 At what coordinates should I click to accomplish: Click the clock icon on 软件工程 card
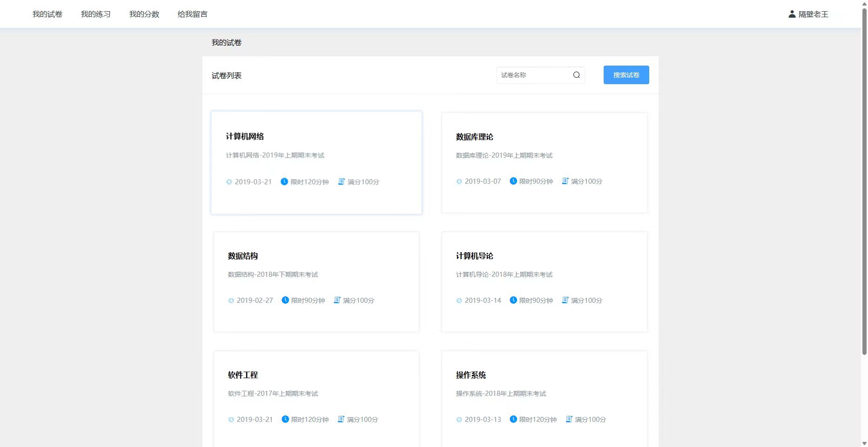tap(285, 419)
